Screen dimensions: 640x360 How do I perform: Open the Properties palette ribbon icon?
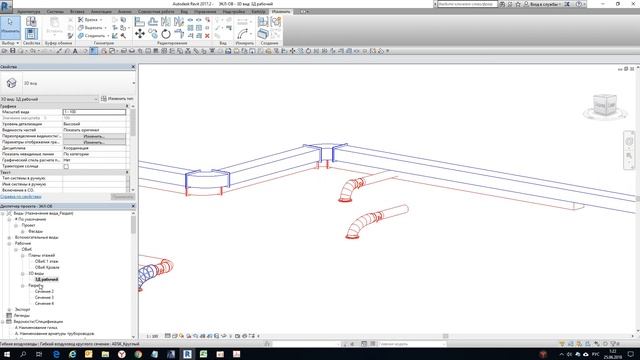click(31, 34)
